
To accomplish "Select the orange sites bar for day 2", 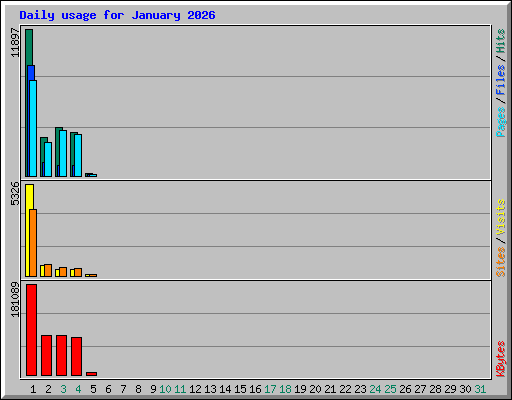I will coord(48,270).
